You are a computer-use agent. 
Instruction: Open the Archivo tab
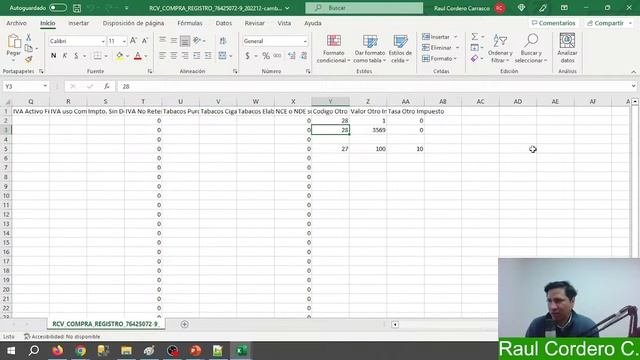pyautogui.click(x=16, y=23)
